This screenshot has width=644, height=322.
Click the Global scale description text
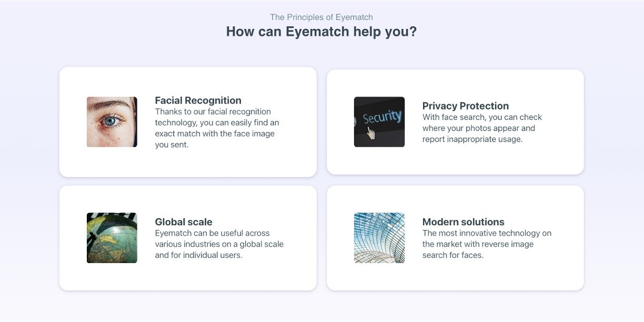click(x=218, y=244)
